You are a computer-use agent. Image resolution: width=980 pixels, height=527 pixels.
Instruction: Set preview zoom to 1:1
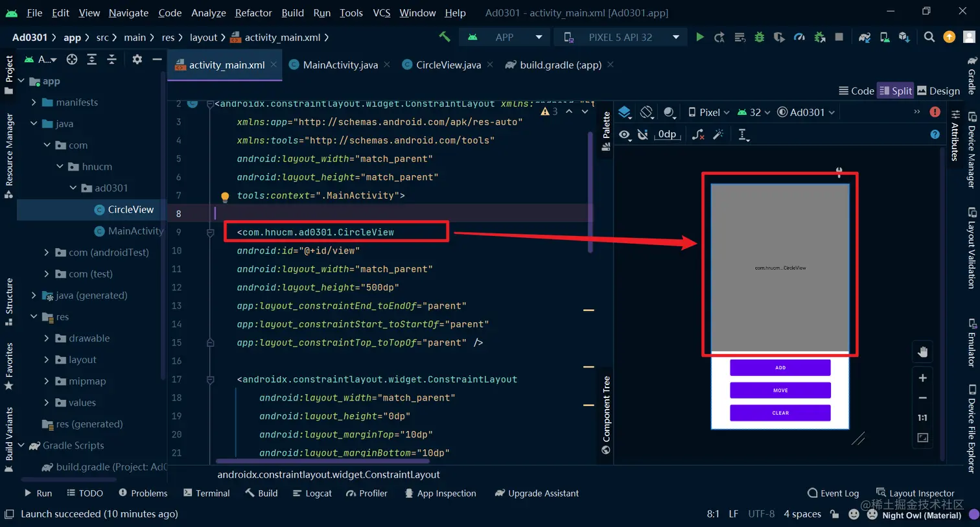point(922,418)
